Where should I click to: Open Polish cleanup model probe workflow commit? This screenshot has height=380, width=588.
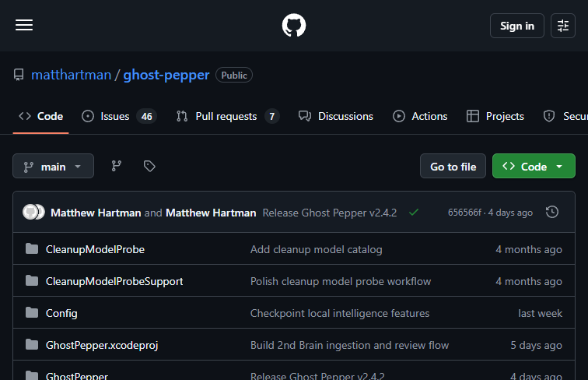pyautogui.click(x=341, y=281)
